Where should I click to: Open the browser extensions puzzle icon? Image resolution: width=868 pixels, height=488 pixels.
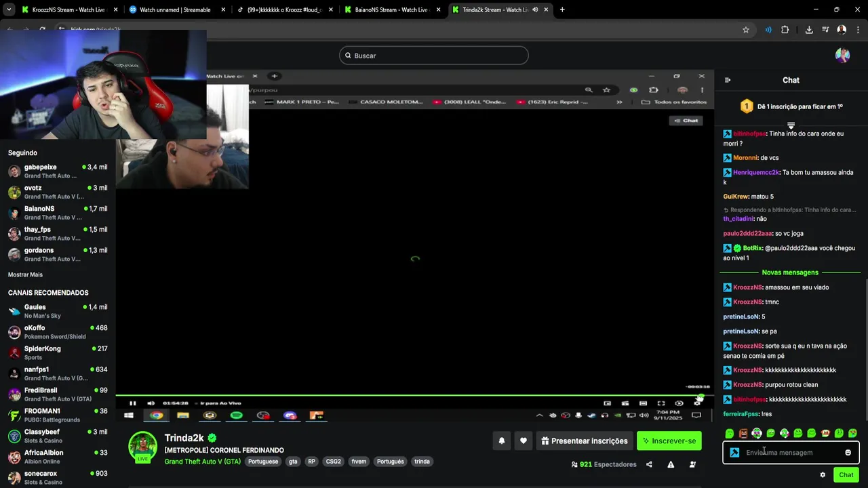point(785,30)
